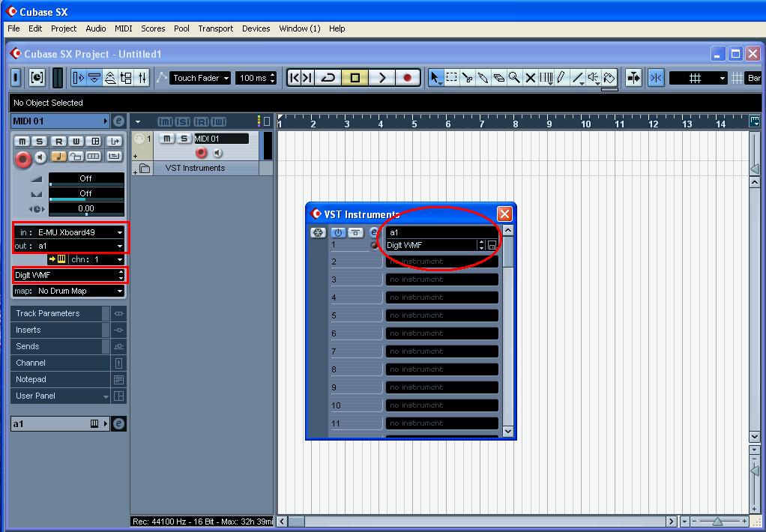This screenshot has height=532, width=766.
Task: Open the chn channel dropdown
Action: coord(96,259)
